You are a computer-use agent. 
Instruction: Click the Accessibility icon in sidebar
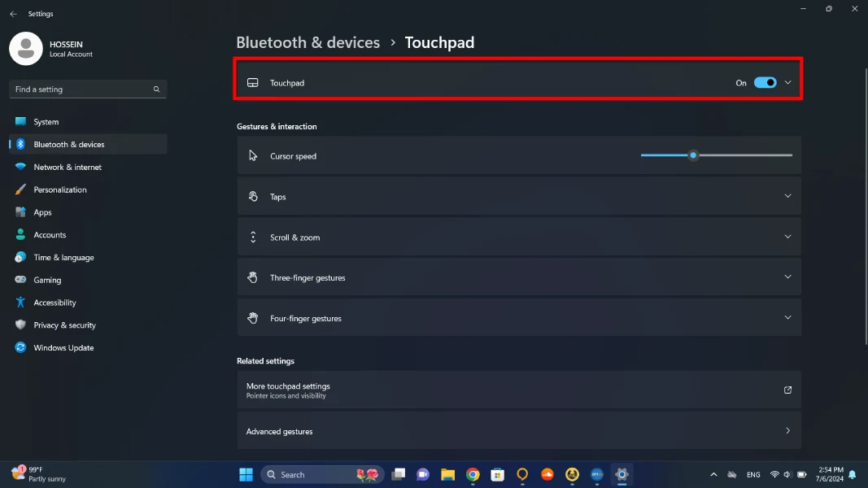click(x=20, y=303)
